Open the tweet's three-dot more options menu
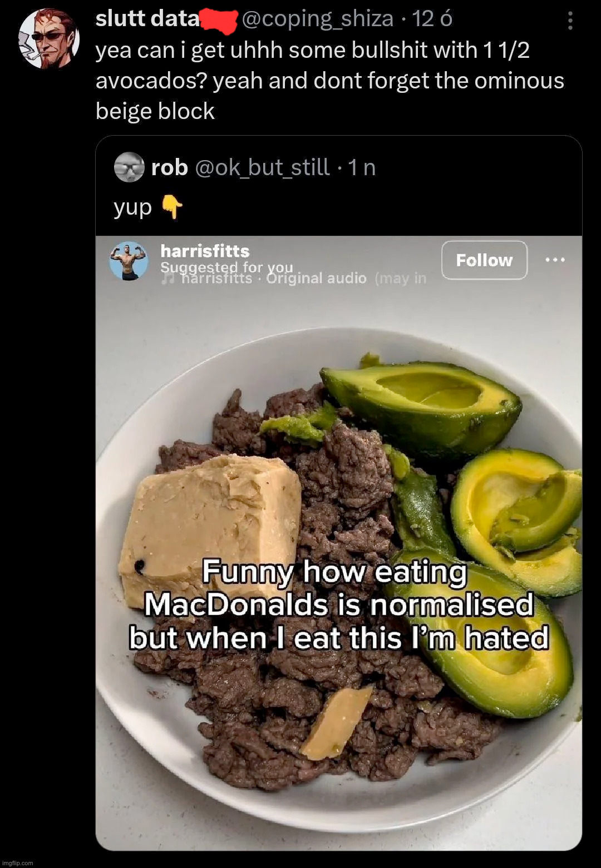The width and height of the screenshot is (601, 868). tap(570, 21)
